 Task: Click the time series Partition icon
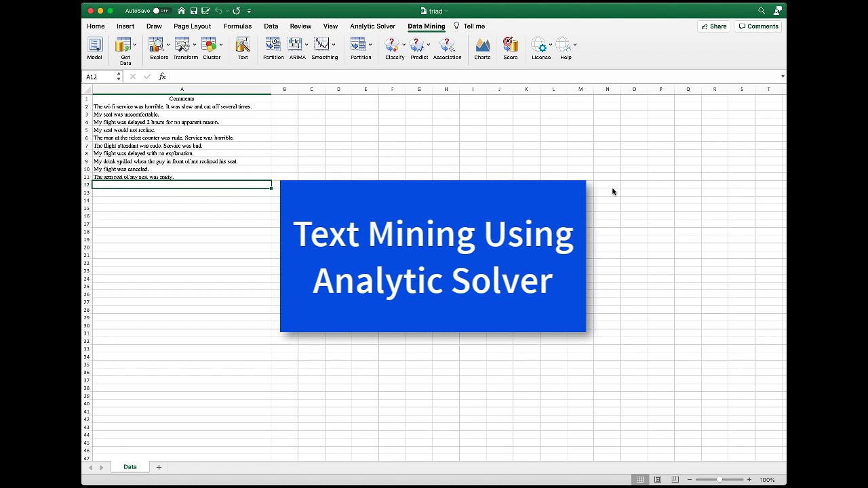(273, 45)
